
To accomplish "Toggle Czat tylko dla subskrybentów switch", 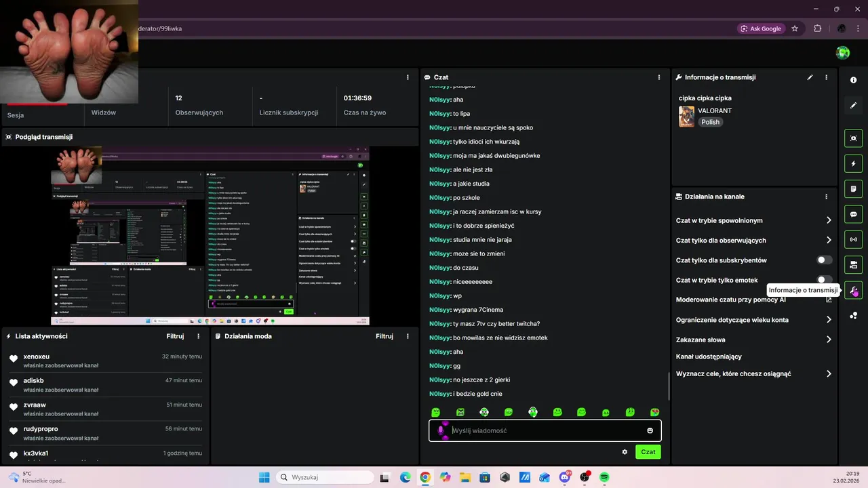I will pos(825,260).
